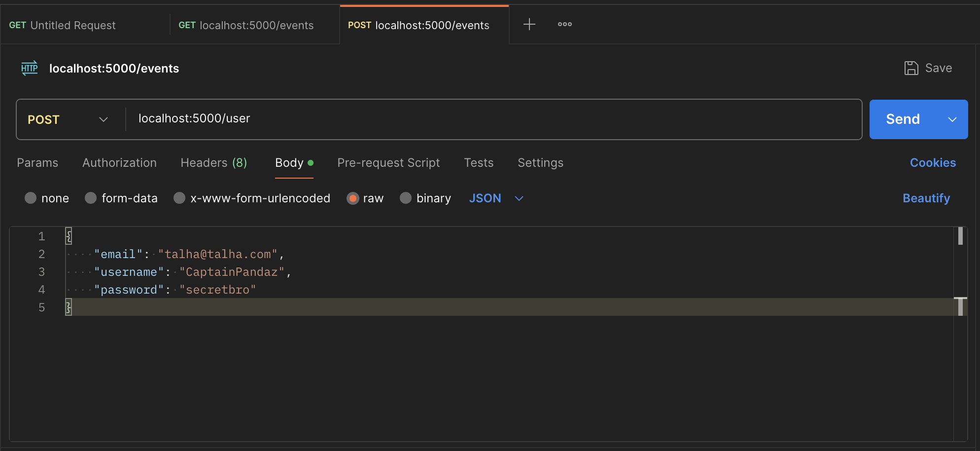
Task: Open the Cookies link
Action: point(932,163)
